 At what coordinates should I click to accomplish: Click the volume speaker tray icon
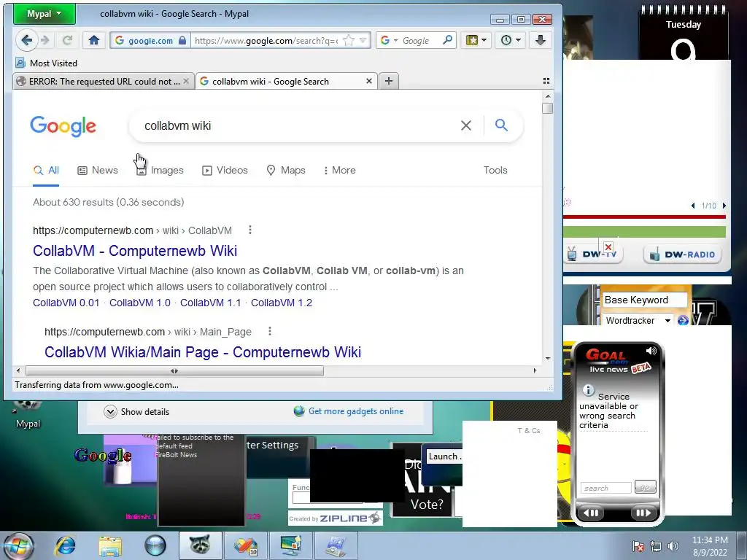tap(673, 546)
